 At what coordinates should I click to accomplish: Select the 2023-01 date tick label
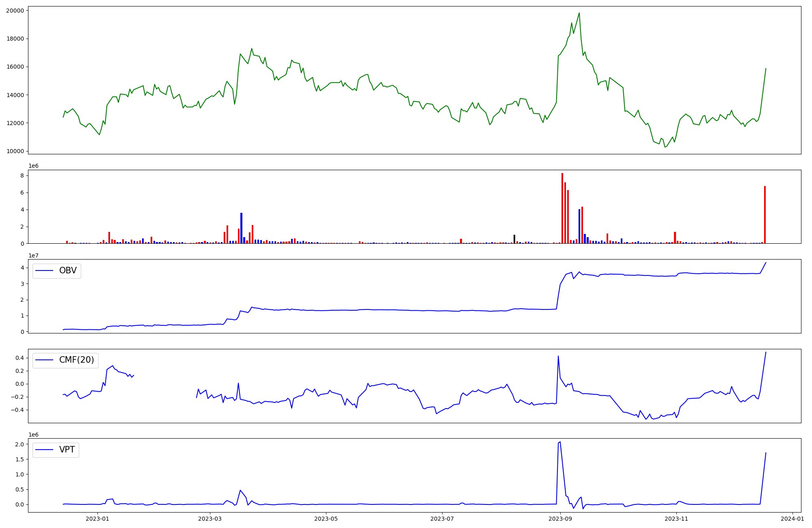click(98, 518)
